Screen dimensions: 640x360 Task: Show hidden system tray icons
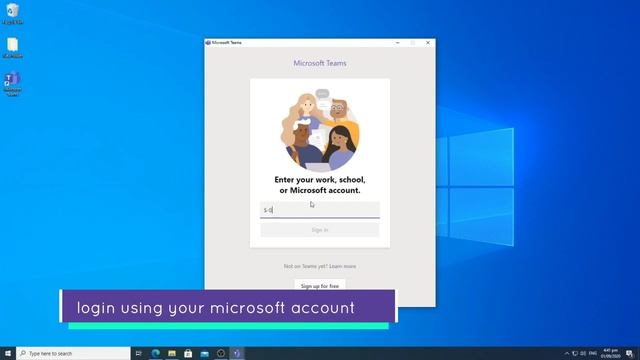(x=567, y=353)
